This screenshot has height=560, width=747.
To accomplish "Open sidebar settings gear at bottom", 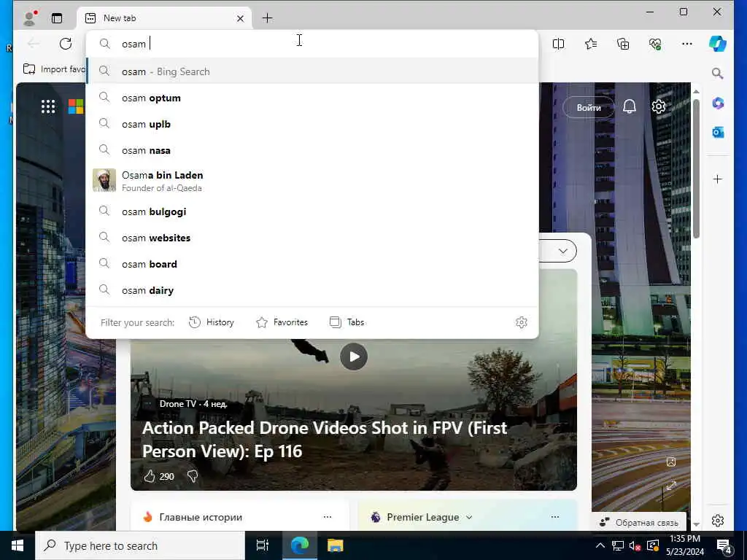I will (x=718, y=521).
